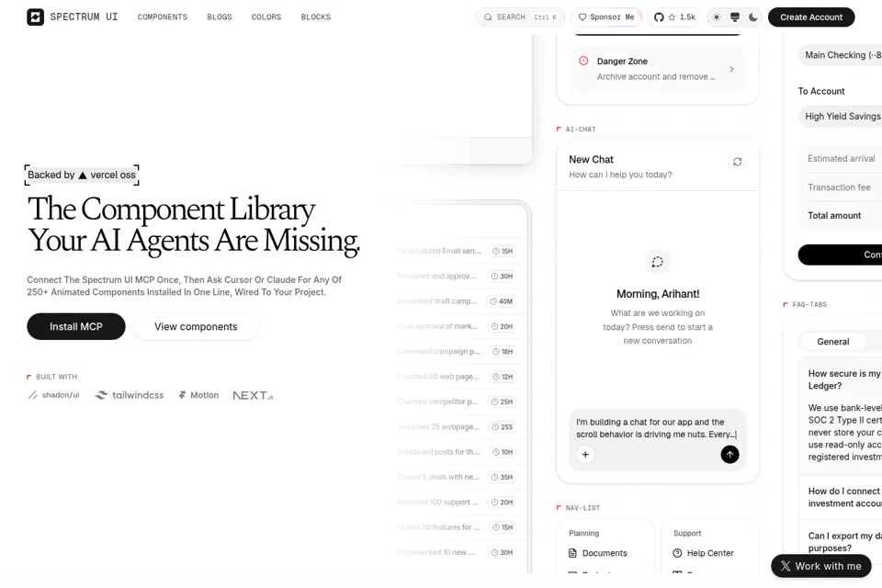Expand the Danger Zone row chevron

point(731,69)
